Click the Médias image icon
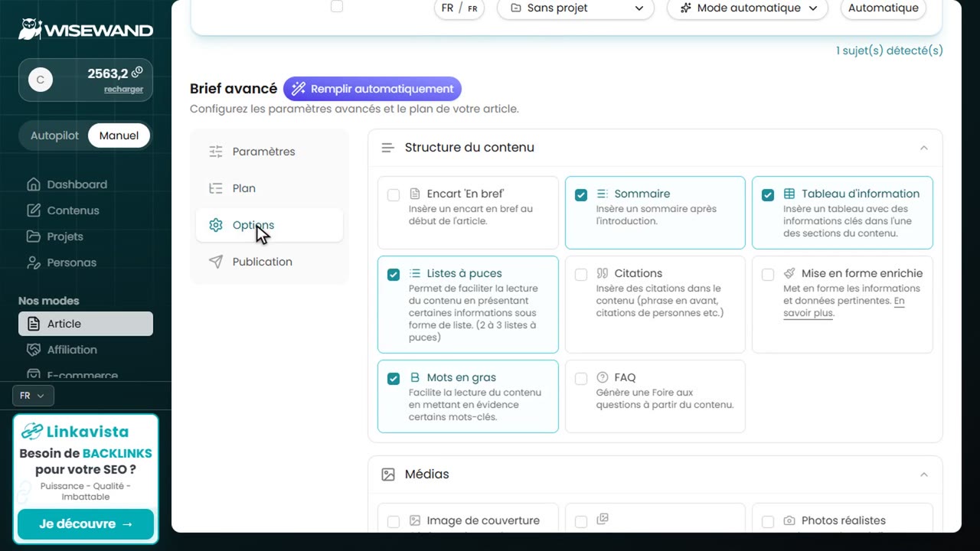Image resolution: width=980 pixels, height=551 pixels. point(388,474)
